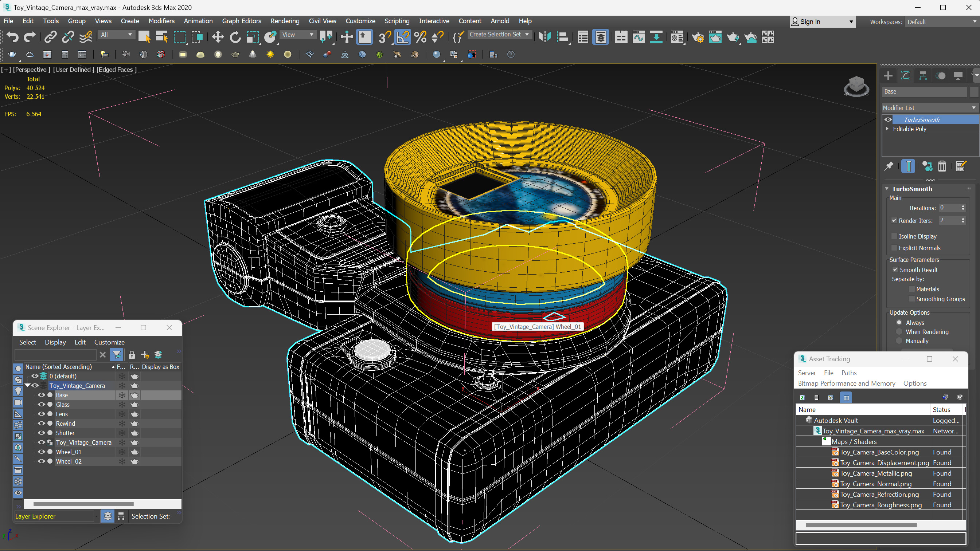
Task: Open the Mirror tool
Action: [545, 37]
